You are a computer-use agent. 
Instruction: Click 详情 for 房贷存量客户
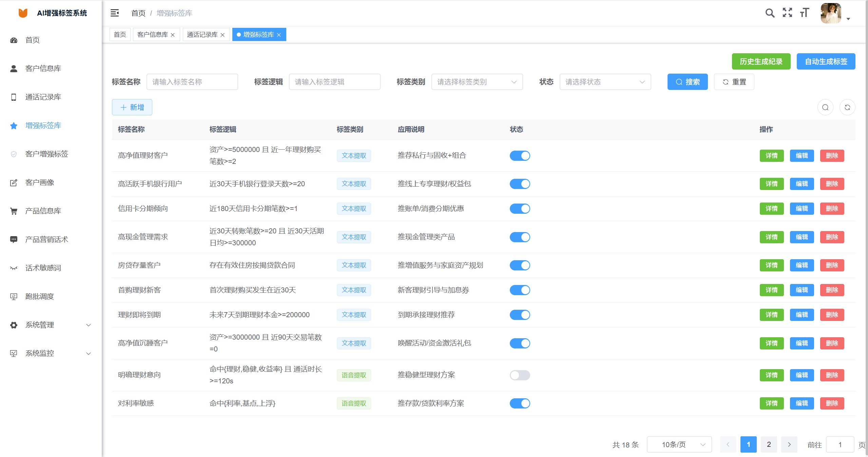click(771, 265)
